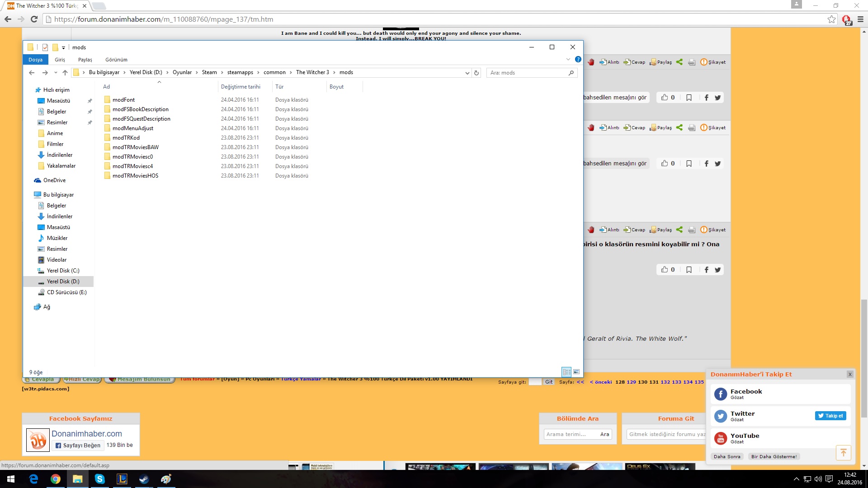Click Bir Daha Gösterme! button
The width and height of the screenshot is (868, 488).
tap(774, 456)
